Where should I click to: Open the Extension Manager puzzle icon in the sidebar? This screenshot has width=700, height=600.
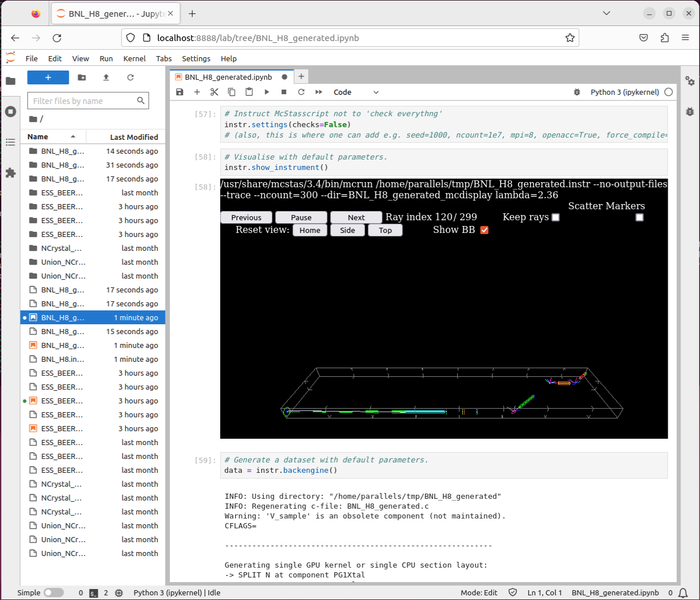[x=10, y=172]
